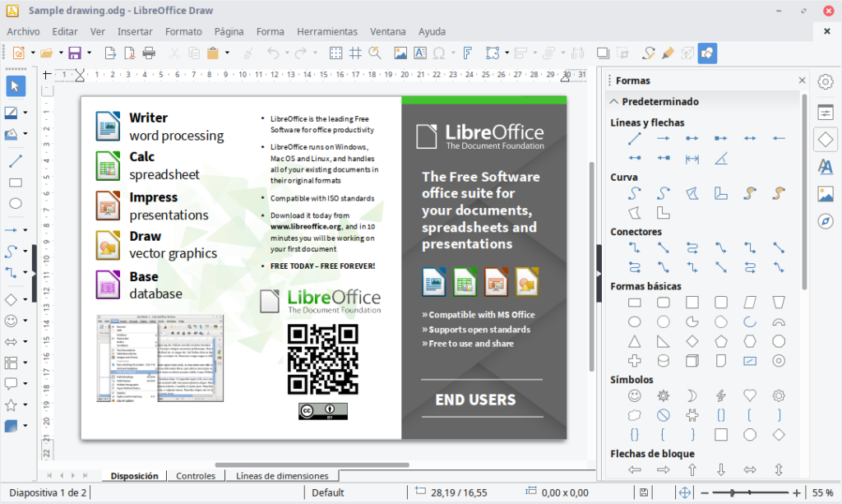
Task: Collapse the Predeterminado shapes section
Action: 614,99
